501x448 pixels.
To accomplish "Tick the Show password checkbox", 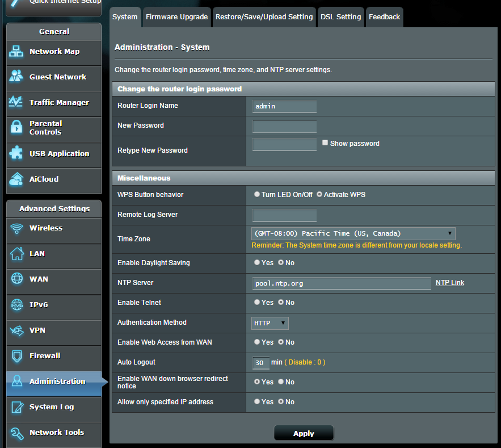I will (325, 143).
